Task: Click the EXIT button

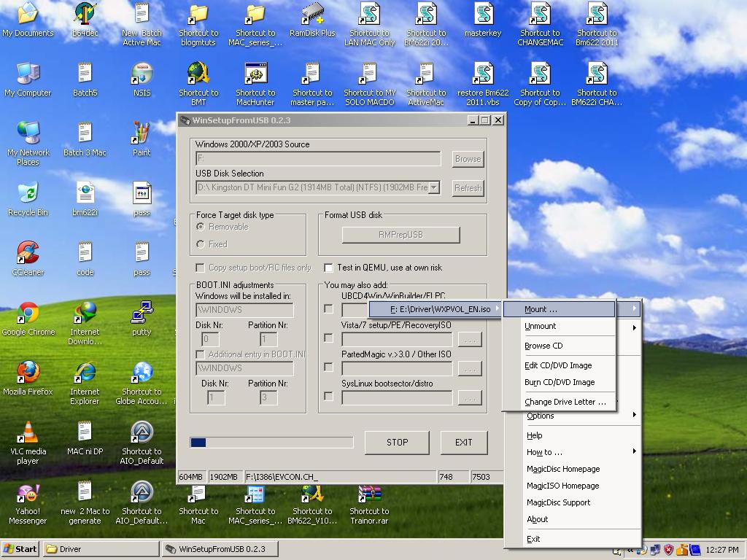Action: [463, 443]
